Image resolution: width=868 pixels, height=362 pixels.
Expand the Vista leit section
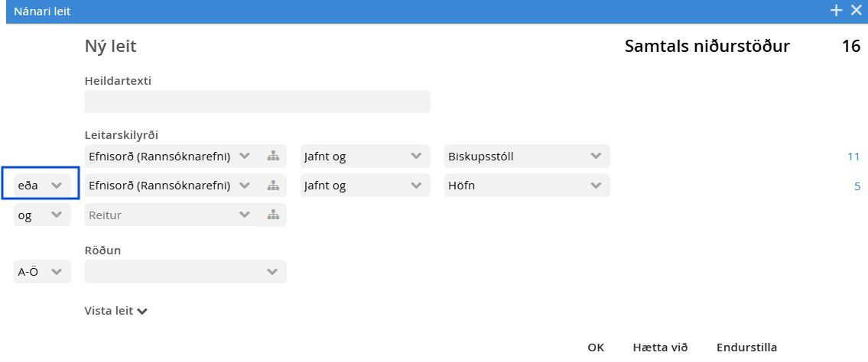pos(116,311)
